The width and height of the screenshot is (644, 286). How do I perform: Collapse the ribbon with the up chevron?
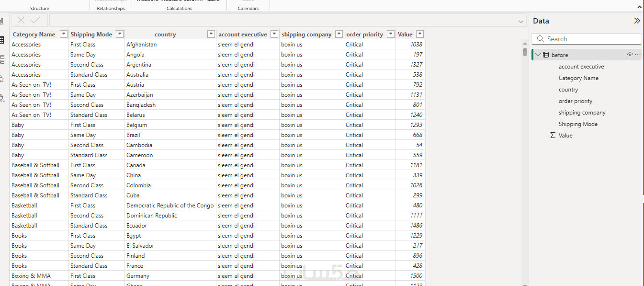(639, 7)
